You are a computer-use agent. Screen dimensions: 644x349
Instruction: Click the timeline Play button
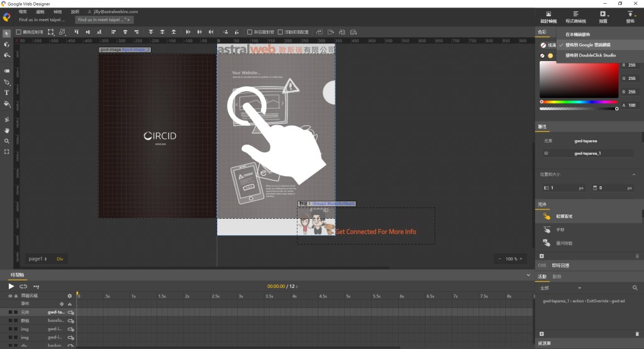[x=11, y=286]
